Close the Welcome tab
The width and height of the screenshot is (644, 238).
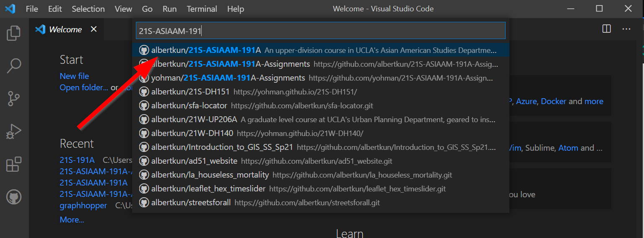(93, 29)
